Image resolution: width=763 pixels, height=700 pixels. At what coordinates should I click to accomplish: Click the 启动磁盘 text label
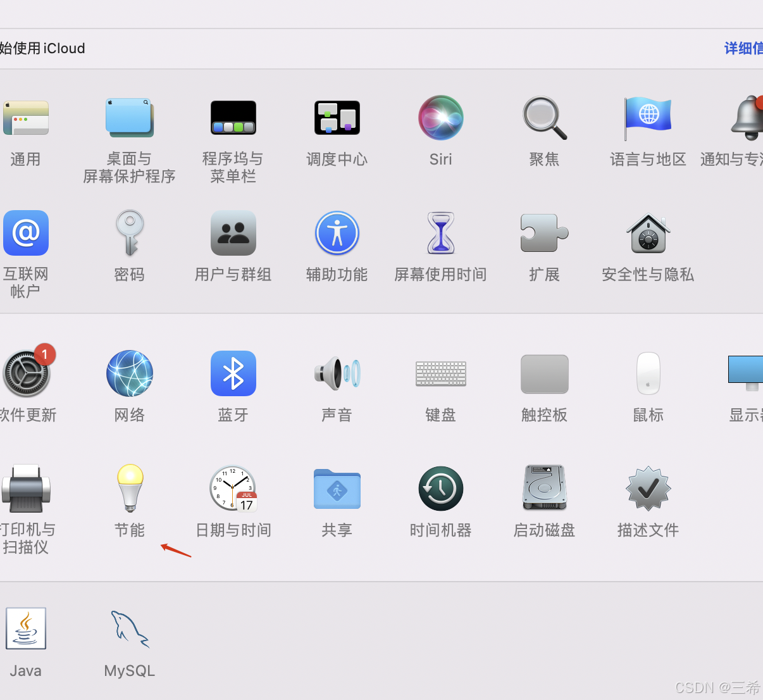(545, 530)
